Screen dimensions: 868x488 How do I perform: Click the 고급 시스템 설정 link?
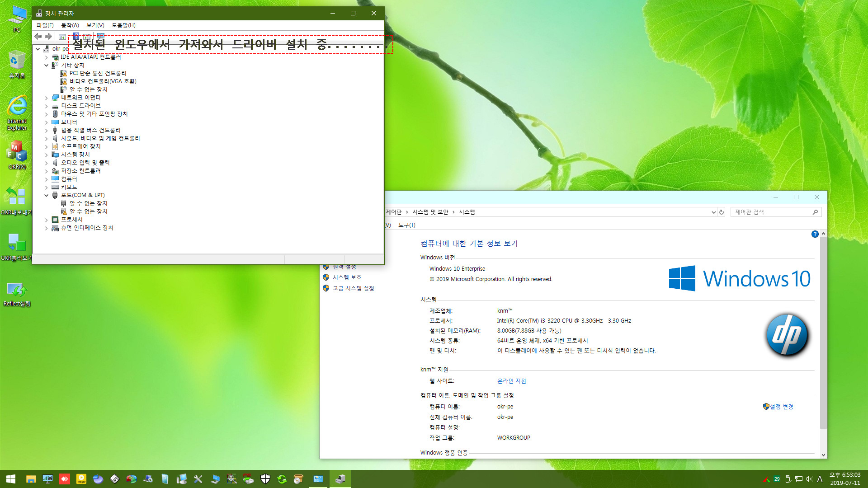coord(354,288)
